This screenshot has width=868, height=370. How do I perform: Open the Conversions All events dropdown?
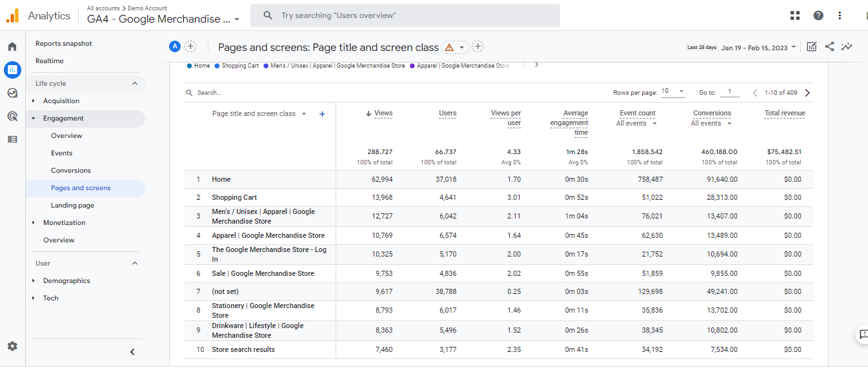[711, 123]
